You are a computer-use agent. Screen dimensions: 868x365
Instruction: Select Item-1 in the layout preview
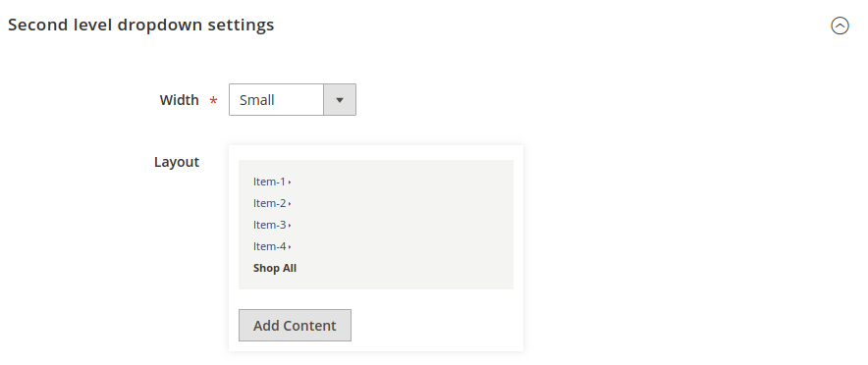(269, 182)
